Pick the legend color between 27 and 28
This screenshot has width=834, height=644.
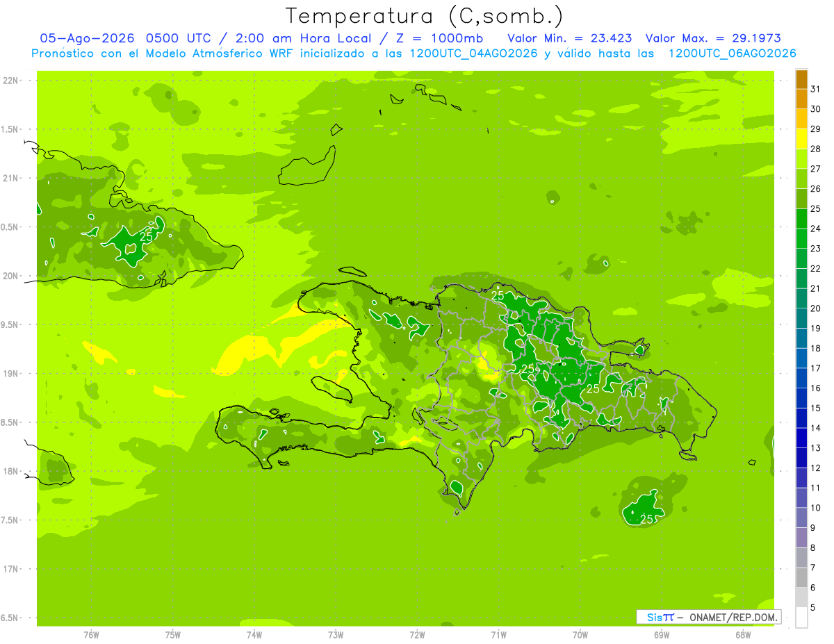(x=801, y=159)
